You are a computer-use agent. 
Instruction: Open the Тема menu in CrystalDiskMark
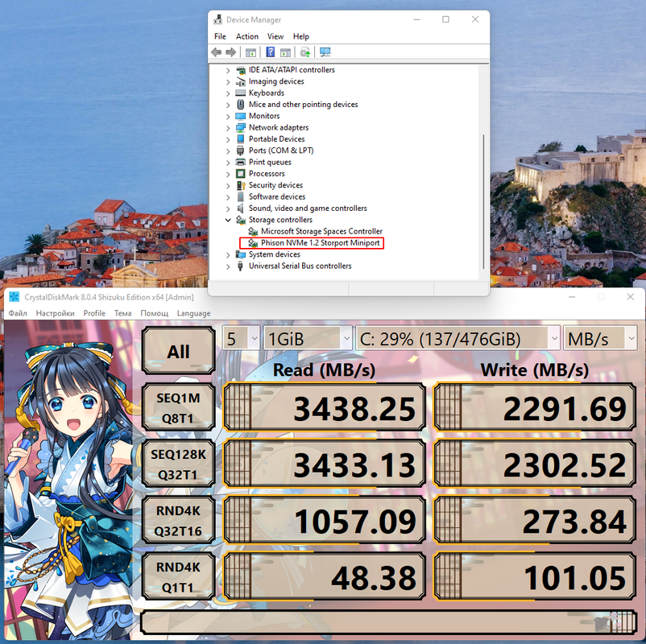coord(122,313)
